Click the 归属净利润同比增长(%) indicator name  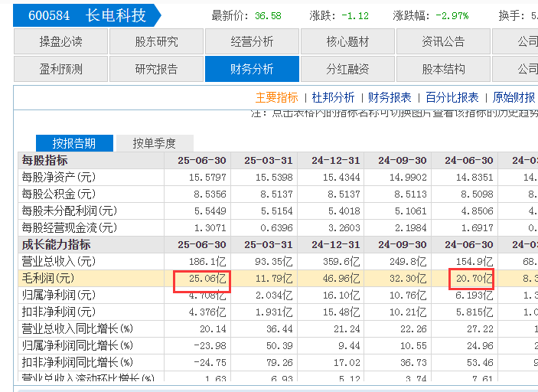[77, 345]
